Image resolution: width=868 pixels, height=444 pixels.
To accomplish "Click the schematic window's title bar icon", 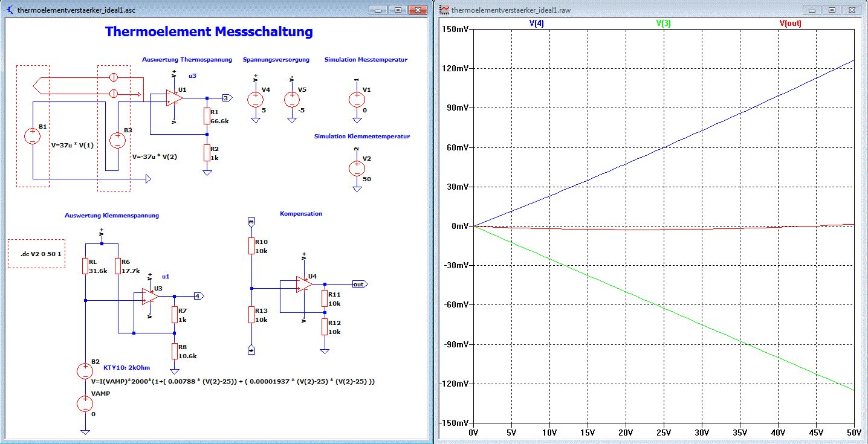I will pos(10,10).
